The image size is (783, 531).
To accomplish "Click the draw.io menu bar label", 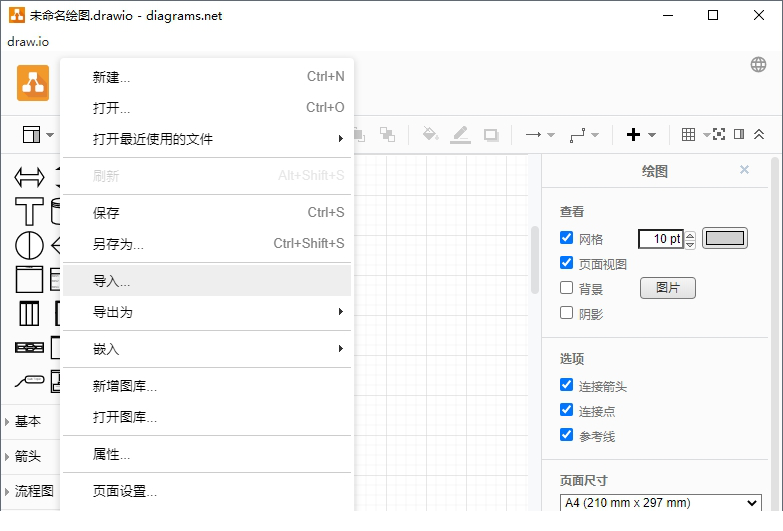I will point(28,41).
